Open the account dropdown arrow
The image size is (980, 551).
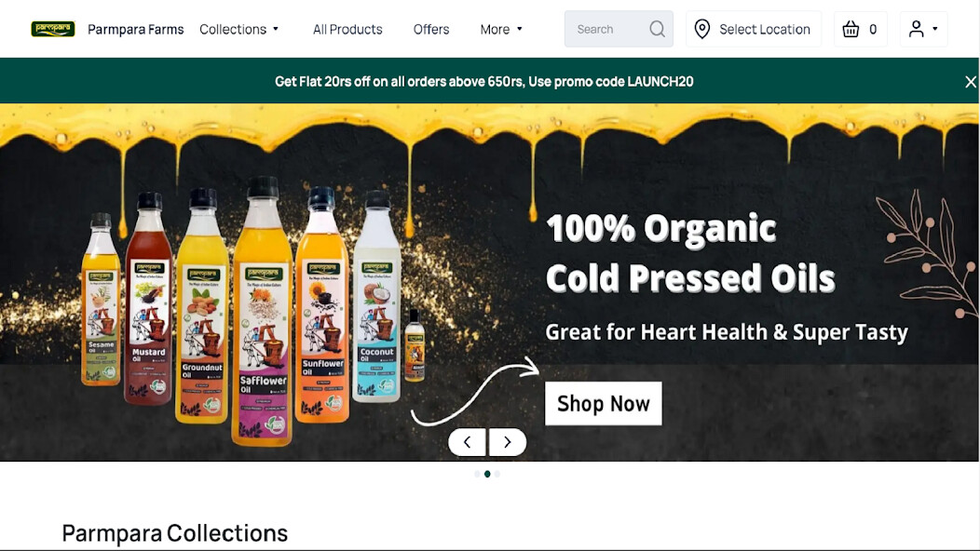[935, 29]
